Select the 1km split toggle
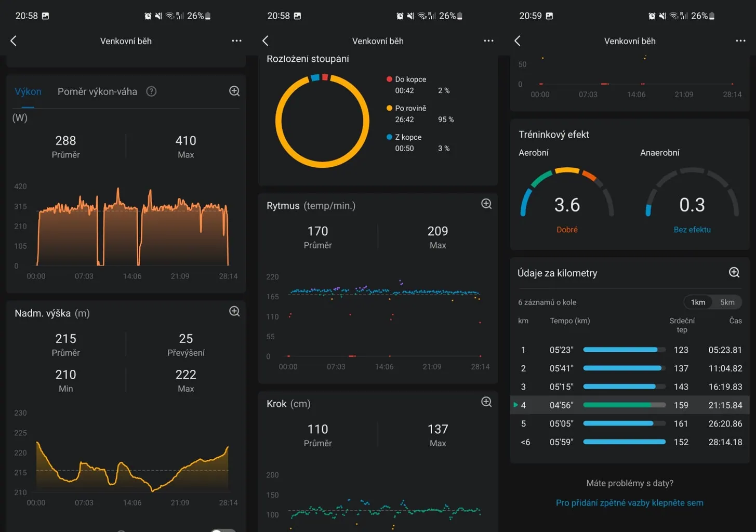 (x=698, y=302)
